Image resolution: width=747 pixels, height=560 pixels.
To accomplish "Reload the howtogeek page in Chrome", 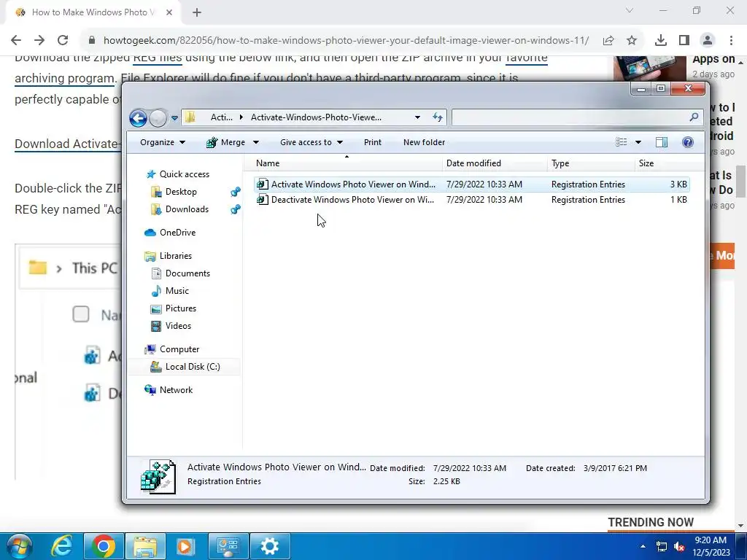I will (63, 41).
